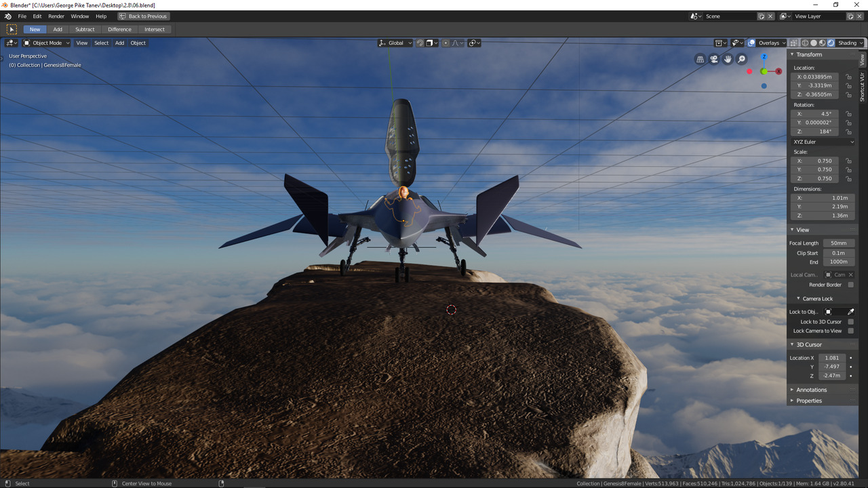Adjust Clip Start 0.1m field
This screenshot has height=488, width=868.
[x=839, y=253]
